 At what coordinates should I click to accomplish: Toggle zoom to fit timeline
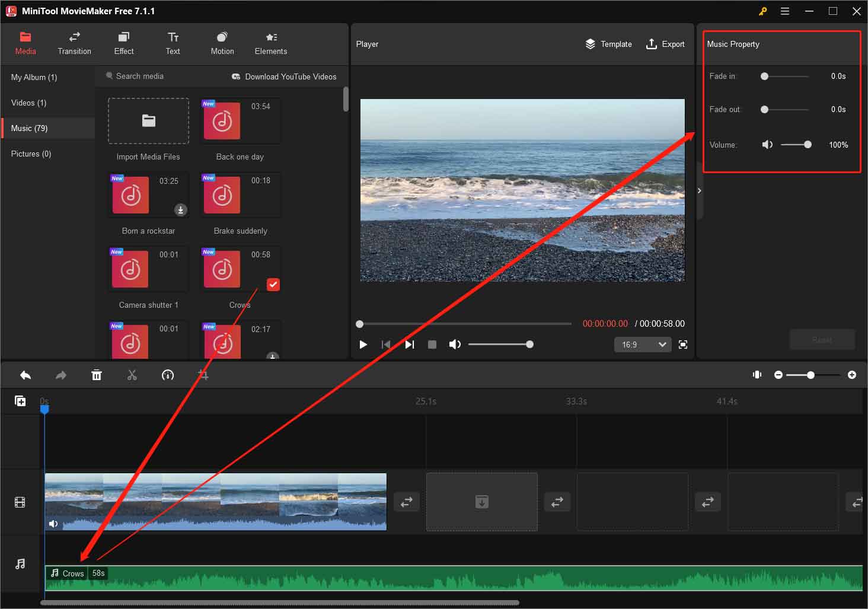pyautogui.click(x=757, y=375)
